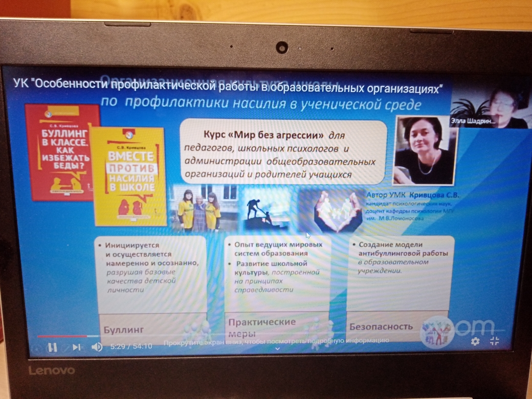The width and height of the screenshot is (532, 399).
Task: Click the "Прокрутите экран вниз" hint text
Action: 276,340
